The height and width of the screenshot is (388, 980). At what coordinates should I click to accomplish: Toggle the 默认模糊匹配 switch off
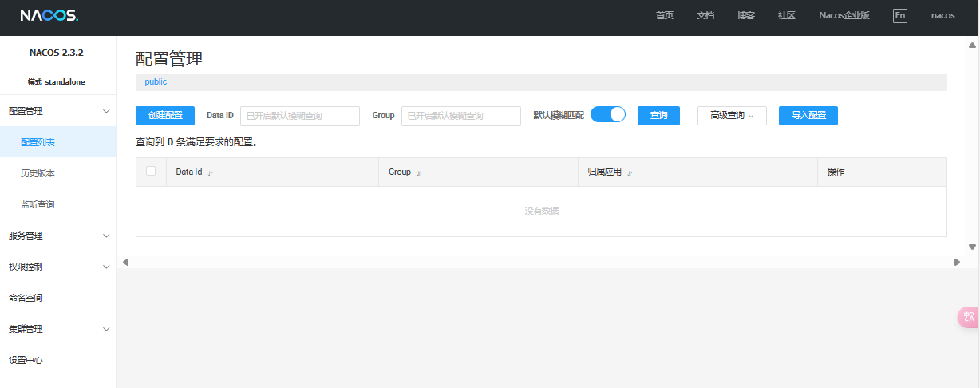pyautogui.click(x=608, y=115)
